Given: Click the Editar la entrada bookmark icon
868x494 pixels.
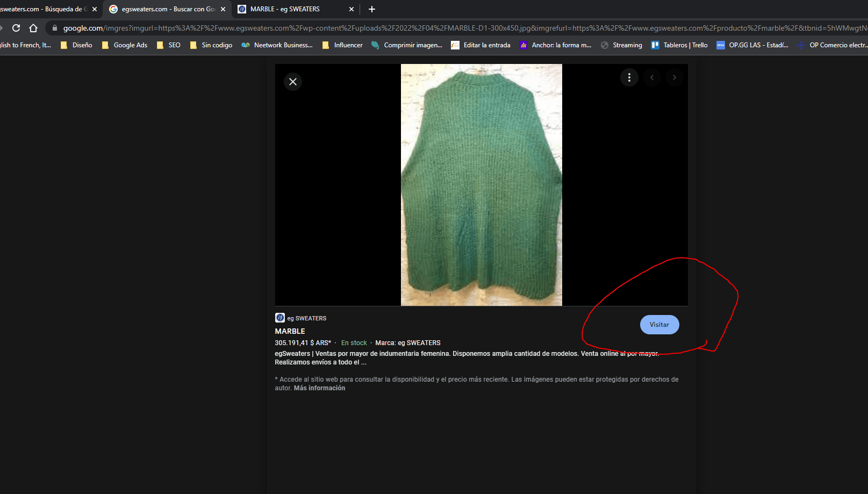Looking at the screenshot, I should click(455, 45).
